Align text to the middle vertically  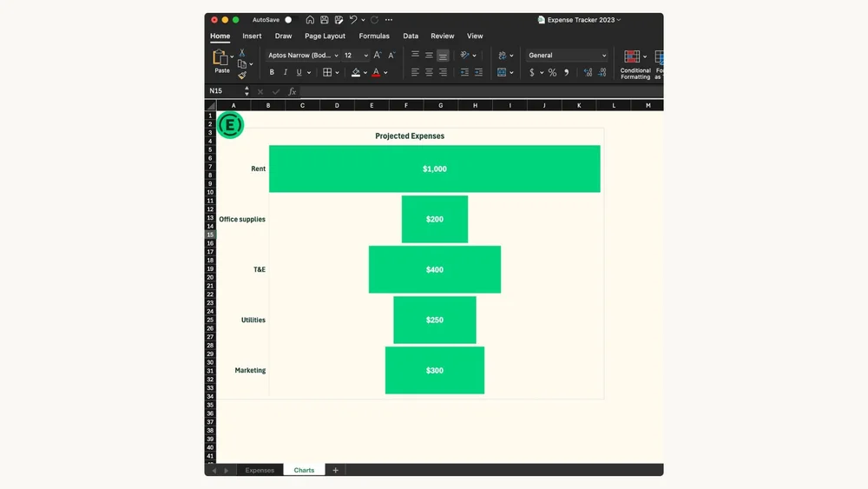point(429,55)
